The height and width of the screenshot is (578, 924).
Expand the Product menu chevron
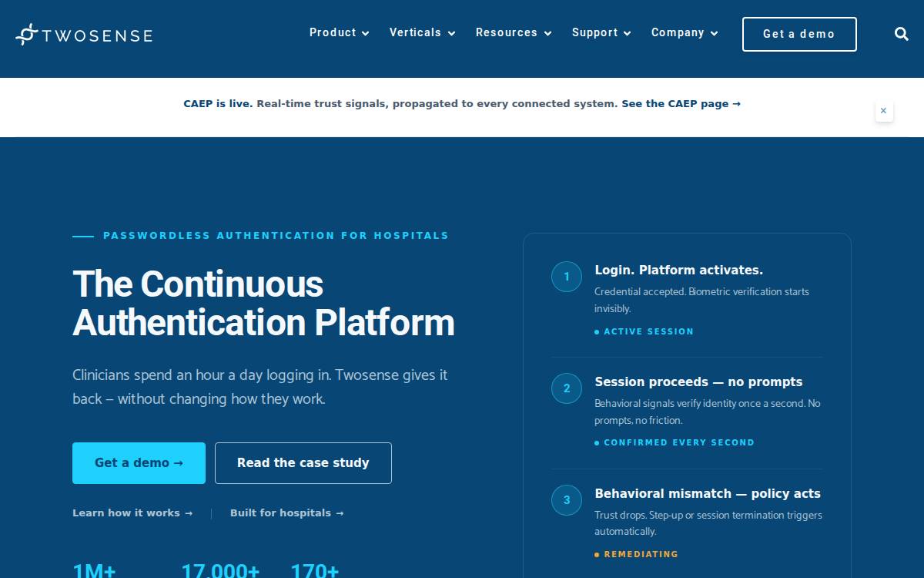point(366,33)
